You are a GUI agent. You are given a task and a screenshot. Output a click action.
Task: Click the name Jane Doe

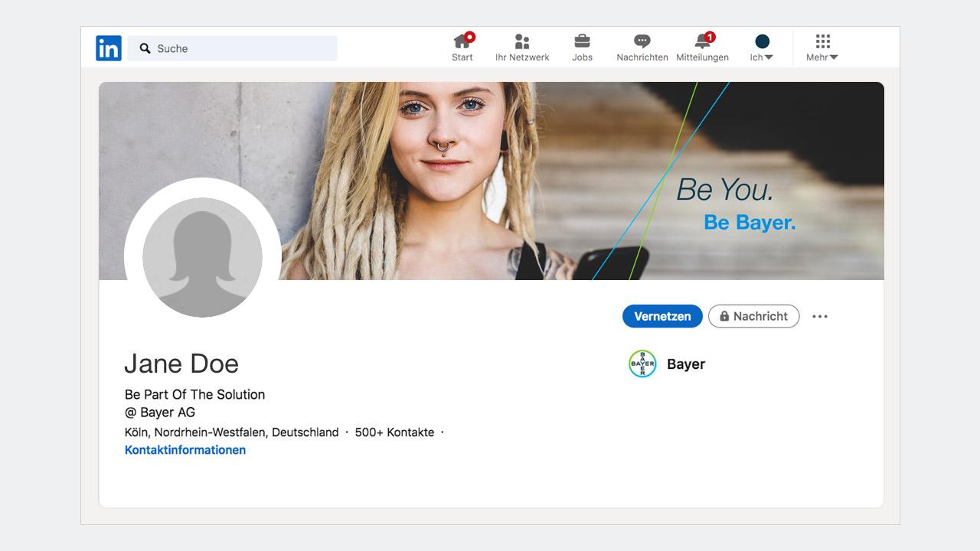pyautogui.click(x=181, y=364)
